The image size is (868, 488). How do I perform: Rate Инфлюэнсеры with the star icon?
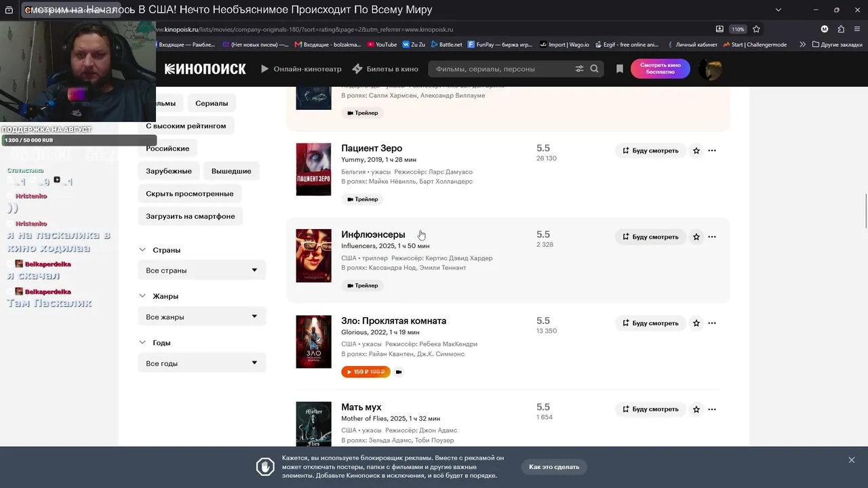pyautogui.click(x=696, y=237)
